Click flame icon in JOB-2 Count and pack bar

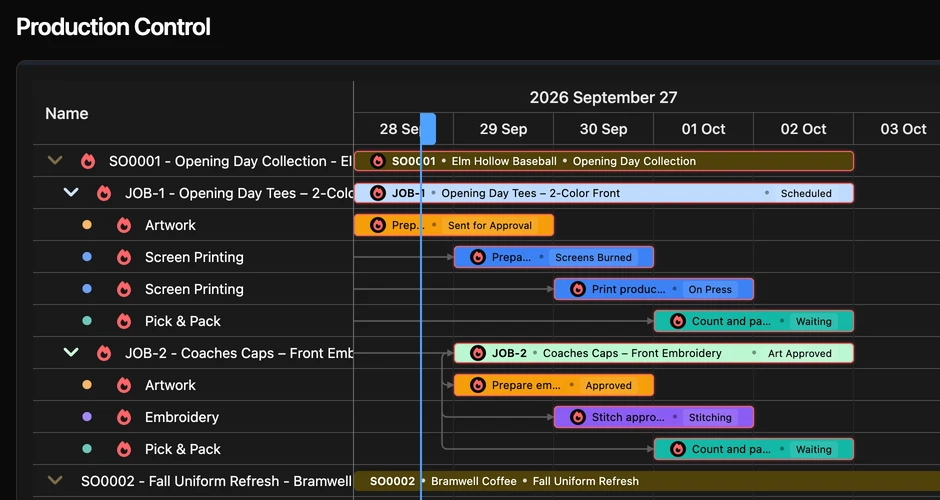(x=678, y=449)
